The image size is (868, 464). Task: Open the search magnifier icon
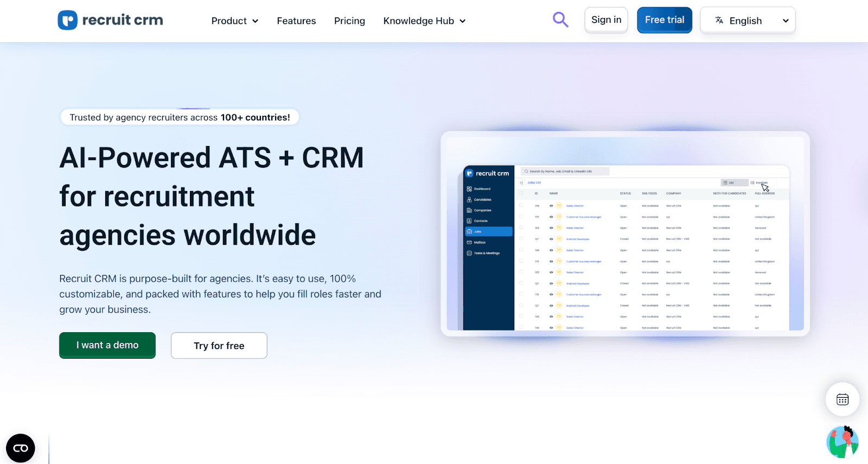[x=560, y=20]
